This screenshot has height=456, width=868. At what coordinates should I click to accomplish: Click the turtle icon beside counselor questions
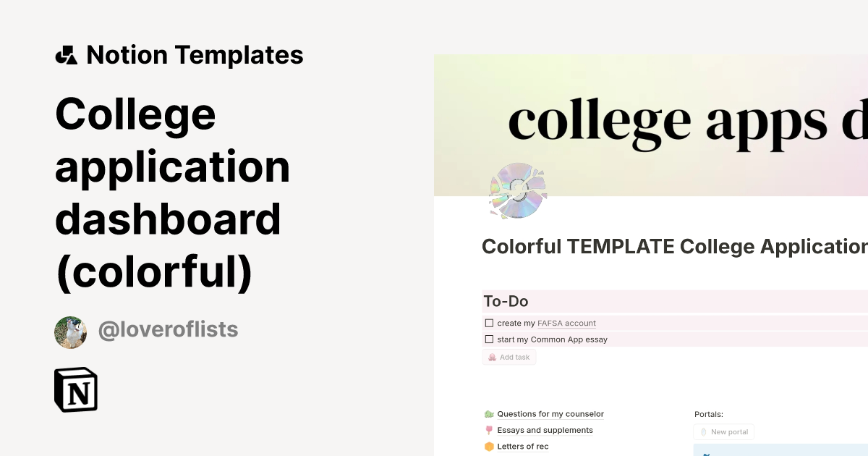click(489, 414)
